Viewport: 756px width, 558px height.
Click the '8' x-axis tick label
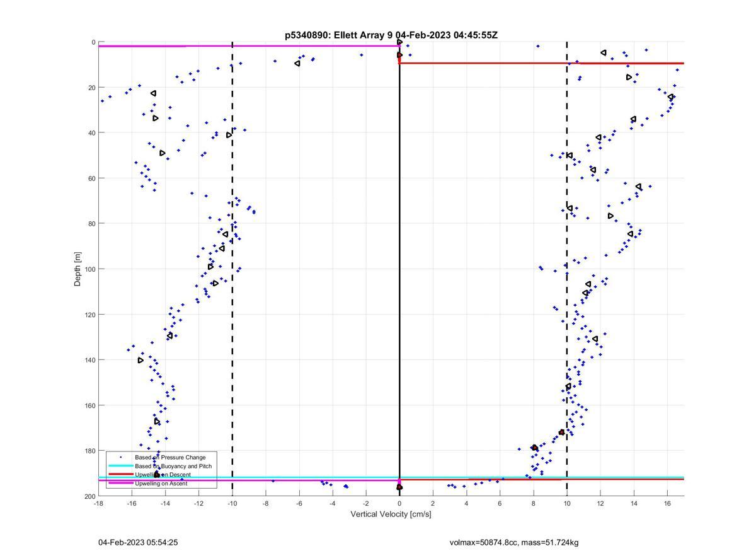(x=533, y=503)
